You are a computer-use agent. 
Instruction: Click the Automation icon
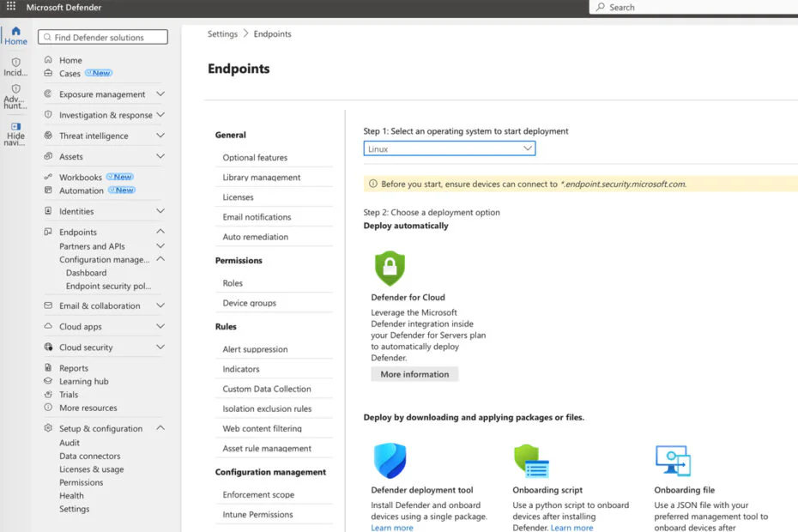pos(48,190)
